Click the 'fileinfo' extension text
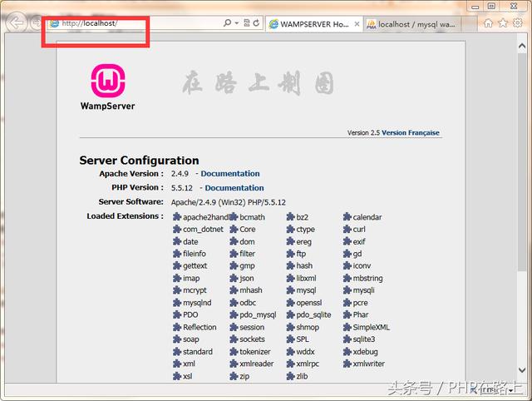This screenshot has height=401, width=532. click(x=194, y=254)
